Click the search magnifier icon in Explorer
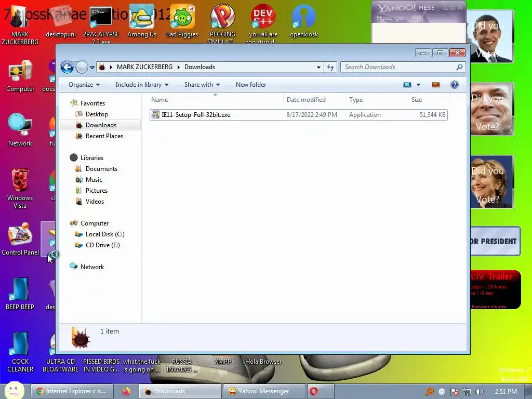532x399 pixels. (459, 67)
